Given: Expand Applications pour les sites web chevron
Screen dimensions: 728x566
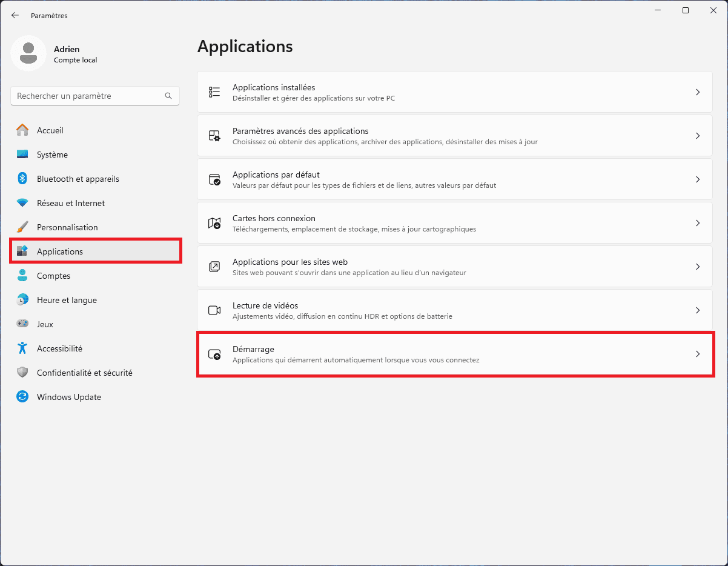Looking at the screenshot, I should (x=698, y=267).
